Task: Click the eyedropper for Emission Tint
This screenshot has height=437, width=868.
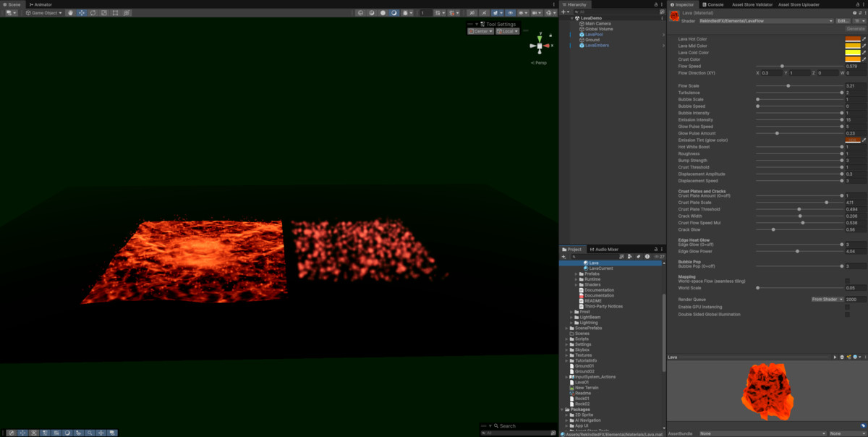Action: (864, 140)
